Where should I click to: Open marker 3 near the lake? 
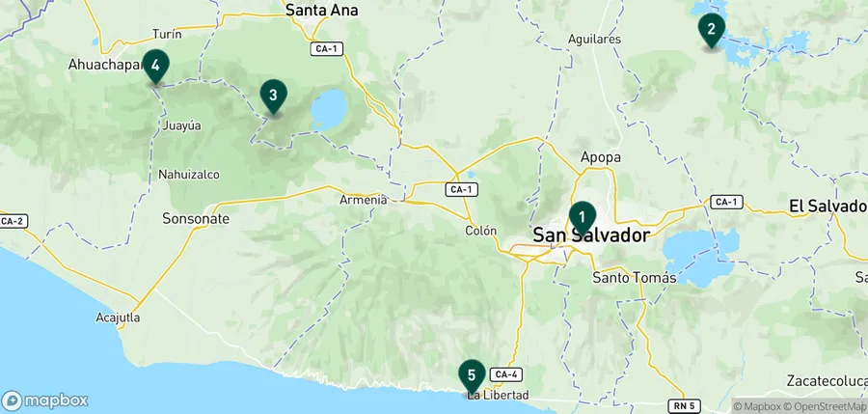[x=273, y=97]
